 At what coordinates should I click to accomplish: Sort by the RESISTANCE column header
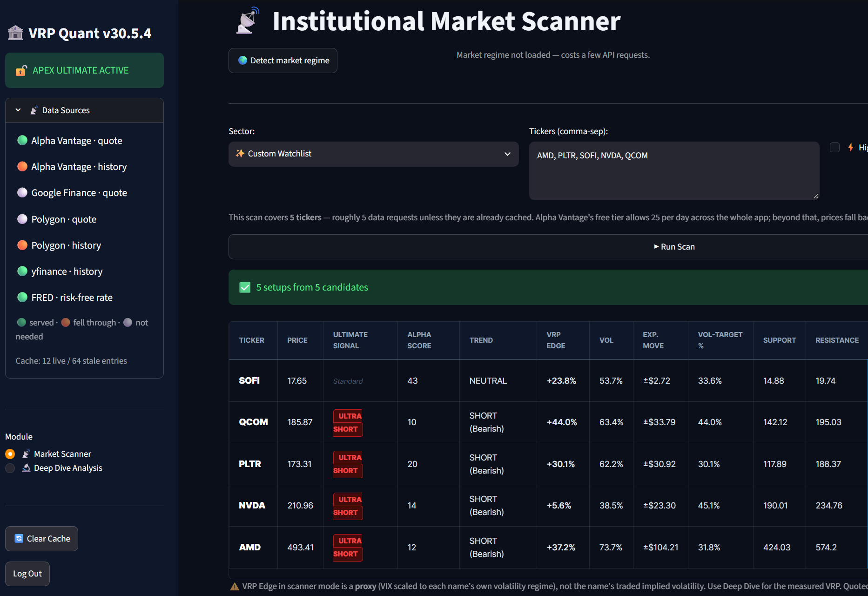[837, 340]
